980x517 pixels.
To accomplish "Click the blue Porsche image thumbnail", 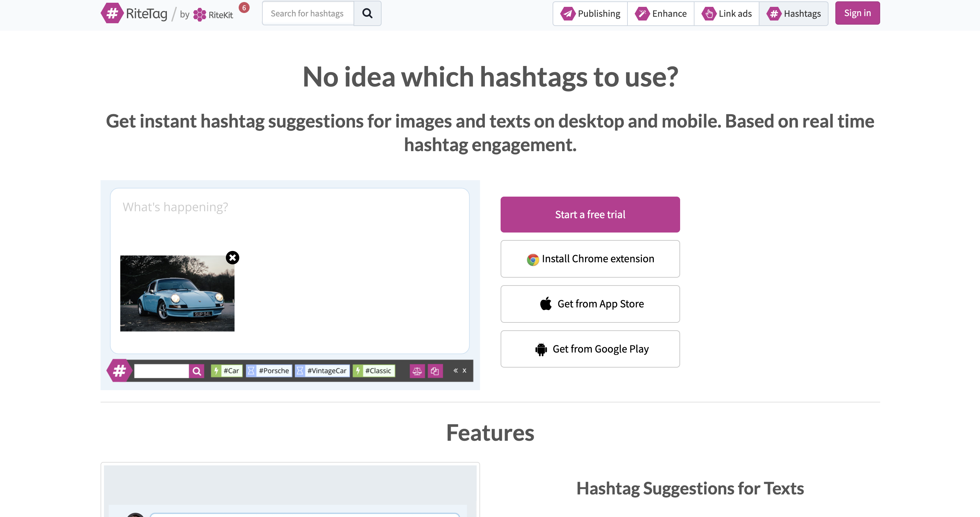I will (x=177, y=293).
